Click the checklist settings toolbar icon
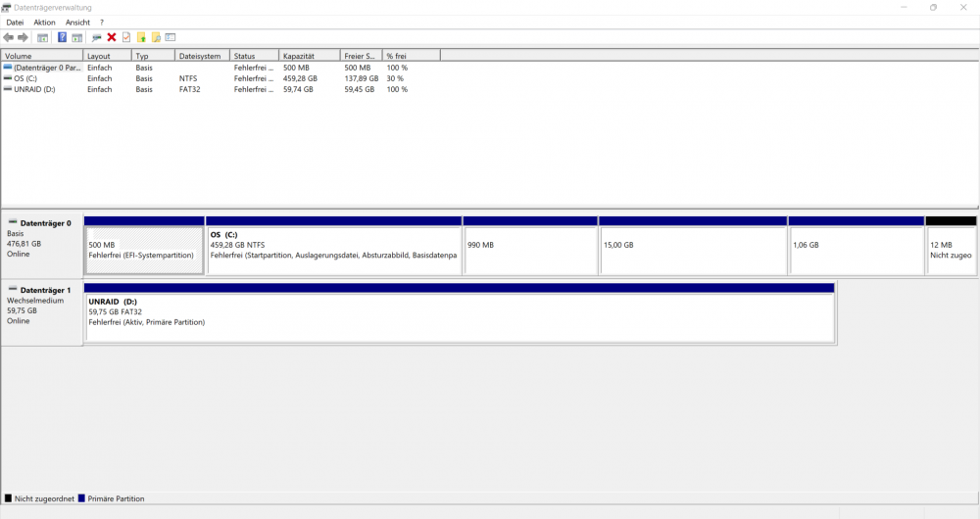The image size is (980, 519). click(x=170, y=37)
